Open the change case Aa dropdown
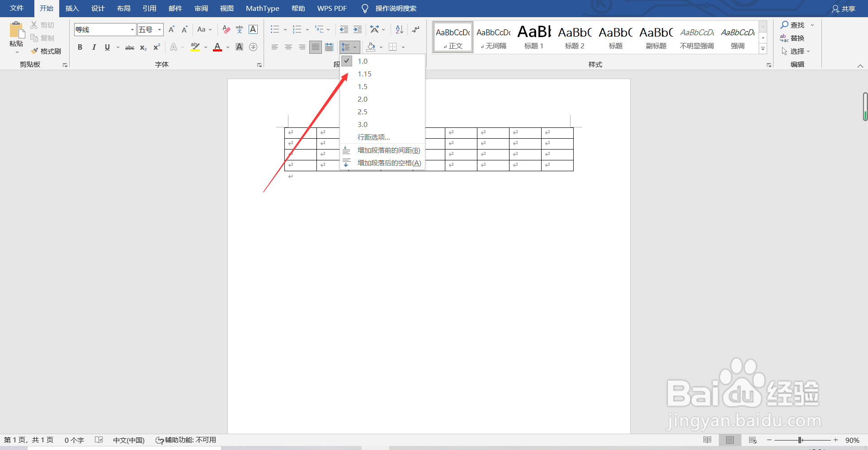Screen dimensions: 868x450 coord(204,29)
